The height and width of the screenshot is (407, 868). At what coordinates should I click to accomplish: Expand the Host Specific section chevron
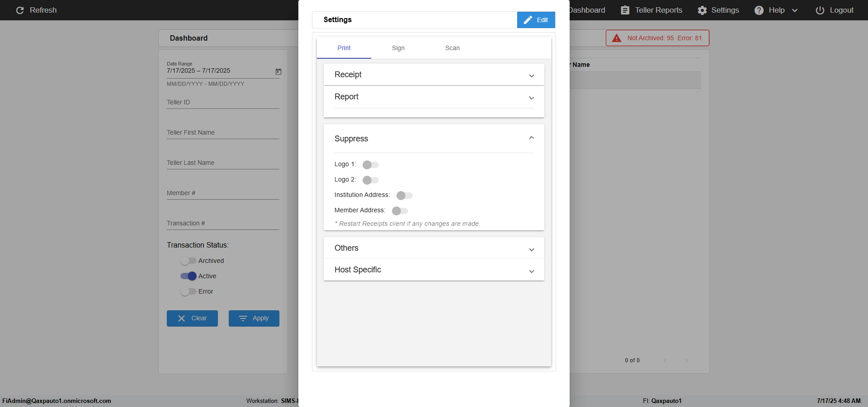click(532, 271)
